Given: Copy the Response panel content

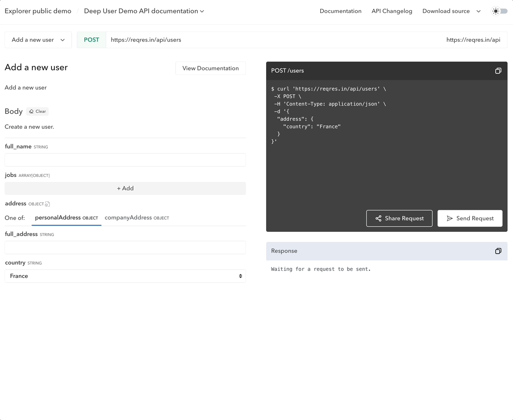Looking at the screenshot, I should click(498, 251).
